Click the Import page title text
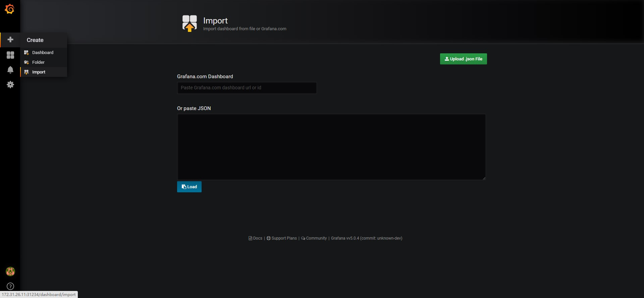Image resolution: width=644 pixels, height=298 pixels. pyautogui.click(x=215, y=20)
